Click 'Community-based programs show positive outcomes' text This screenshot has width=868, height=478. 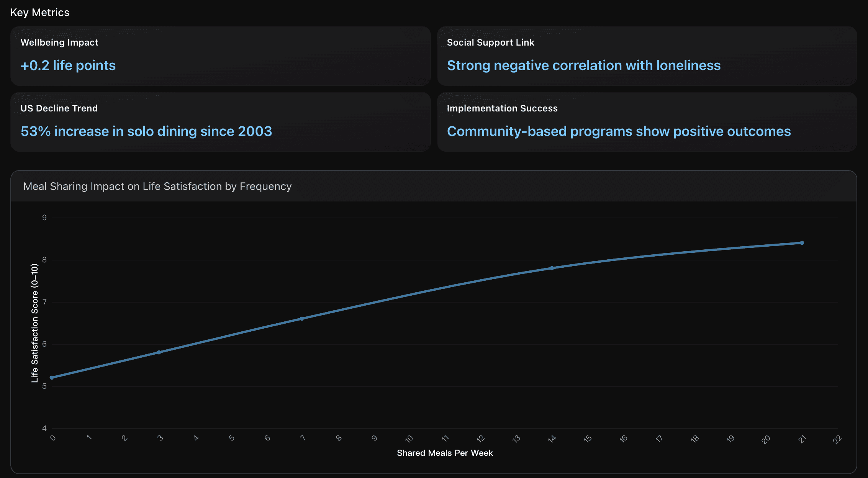pos(619,131)
